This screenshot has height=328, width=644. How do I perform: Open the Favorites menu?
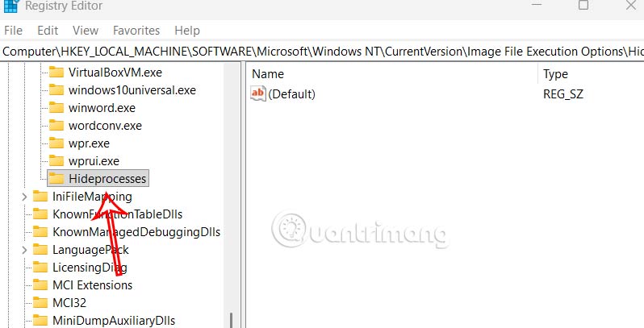[136, 31]
